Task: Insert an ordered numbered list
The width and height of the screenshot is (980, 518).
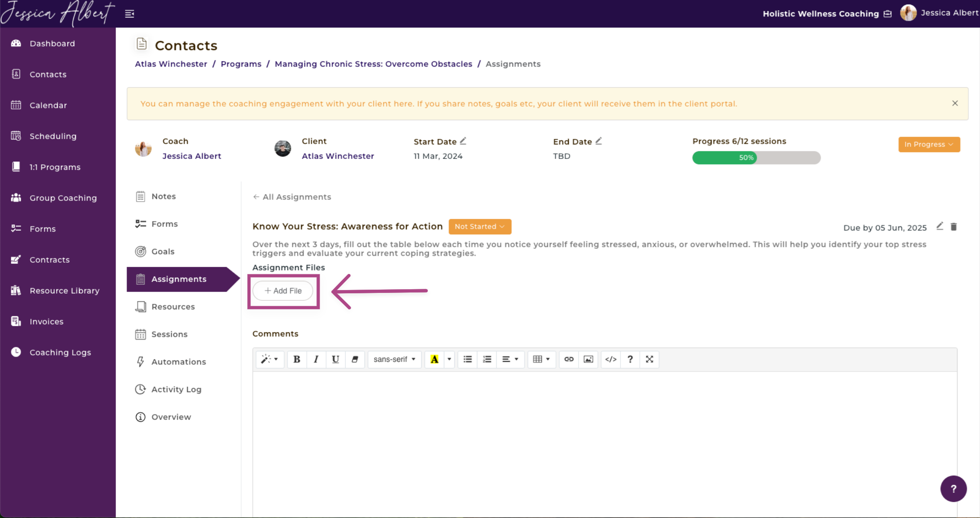Action: click(487, 359)
